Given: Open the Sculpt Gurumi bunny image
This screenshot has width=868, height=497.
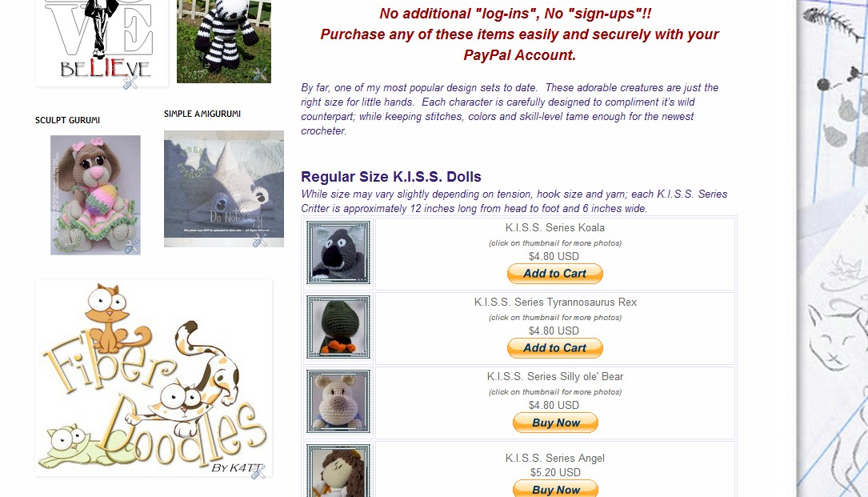Looking at the screenshot, I should 95,195.
